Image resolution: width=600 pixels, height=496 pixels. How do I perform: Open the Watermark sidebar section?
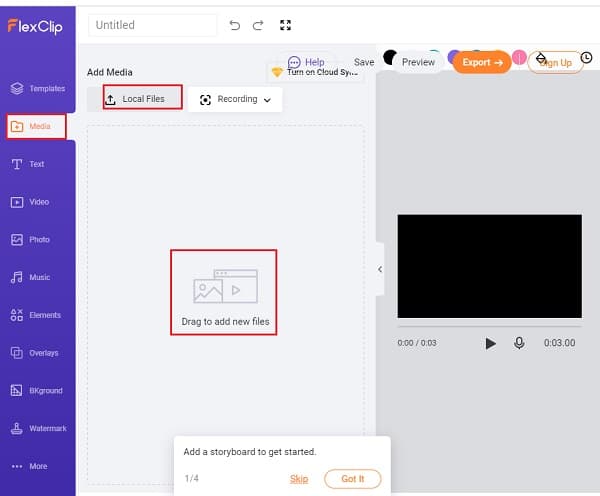click(x=38, y=428)
